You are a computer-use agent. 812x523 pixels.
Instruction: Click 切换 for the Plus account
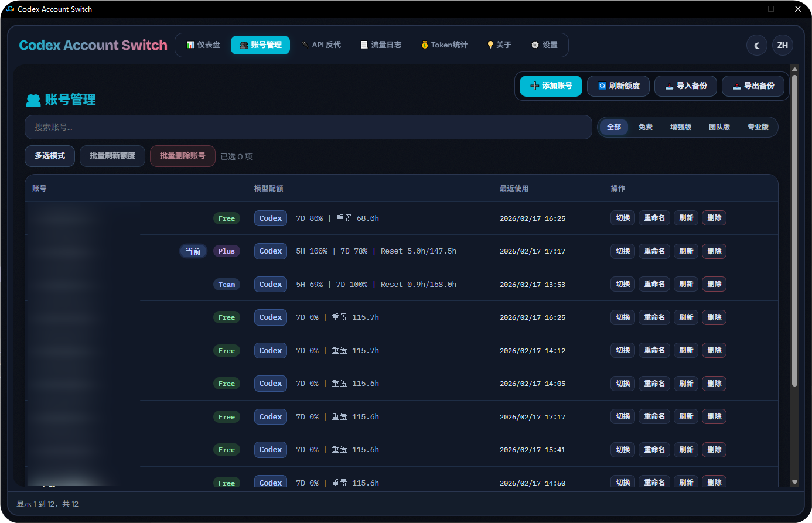click(623, 251)
